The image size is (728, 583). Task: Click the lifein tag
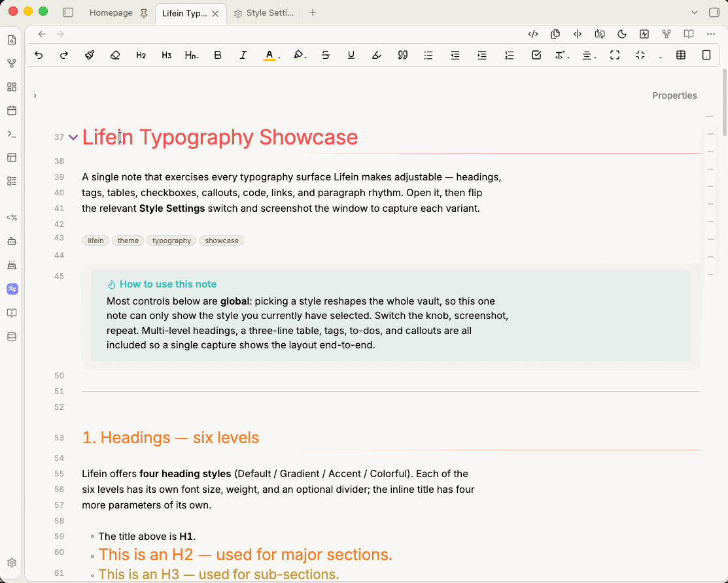(95, 241)
